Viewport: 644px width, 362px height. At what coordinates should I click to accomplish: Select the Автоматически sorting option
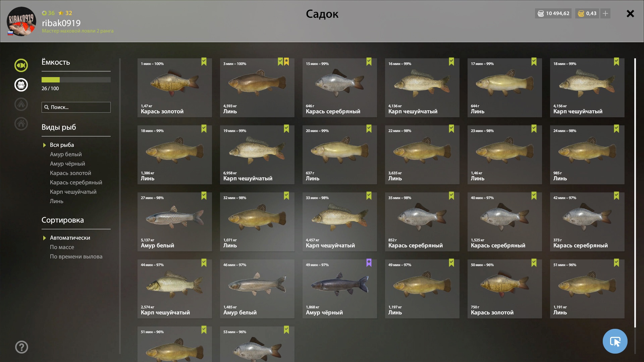click(x=70, y=238)
